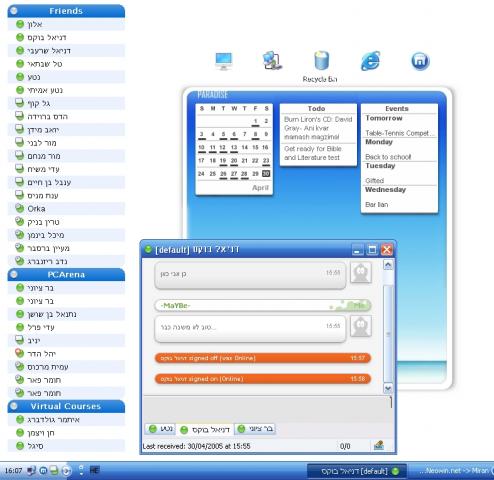Screen dimensions: 494x480
Task: Select contact עדי פרל in PCArena
Action: [x=66, y=327]
